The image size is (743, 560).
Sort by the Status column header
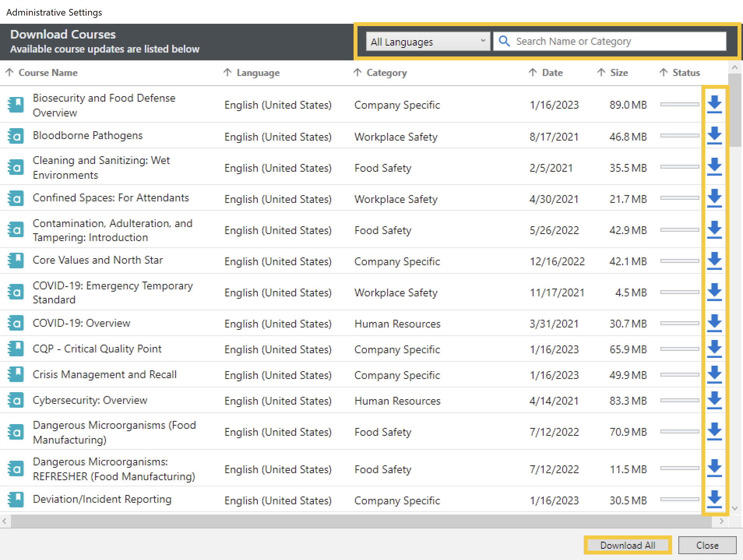(x=686, y=73)
